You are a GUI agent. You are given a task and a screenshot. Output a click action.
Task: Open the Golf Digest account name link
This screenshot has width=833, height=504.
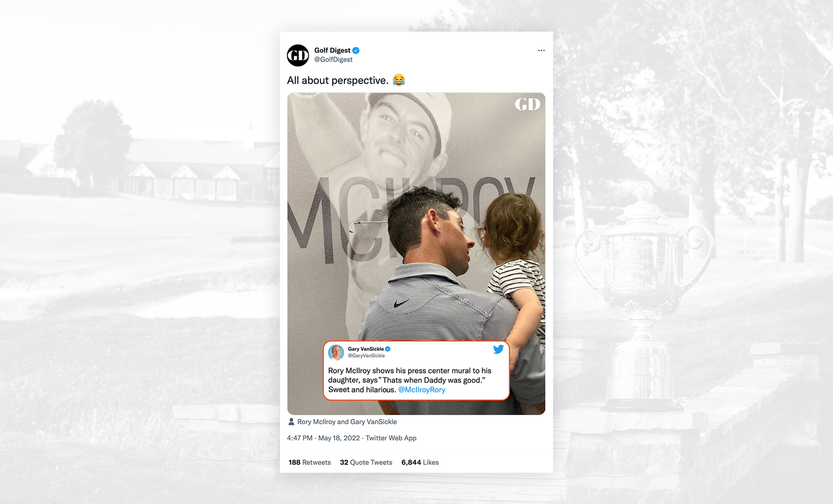click(332, 50)
